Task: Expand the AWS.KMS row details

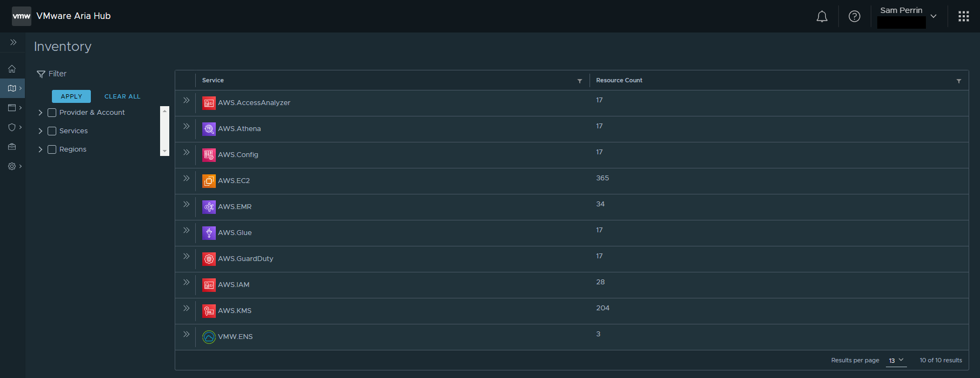Action: 186,308
